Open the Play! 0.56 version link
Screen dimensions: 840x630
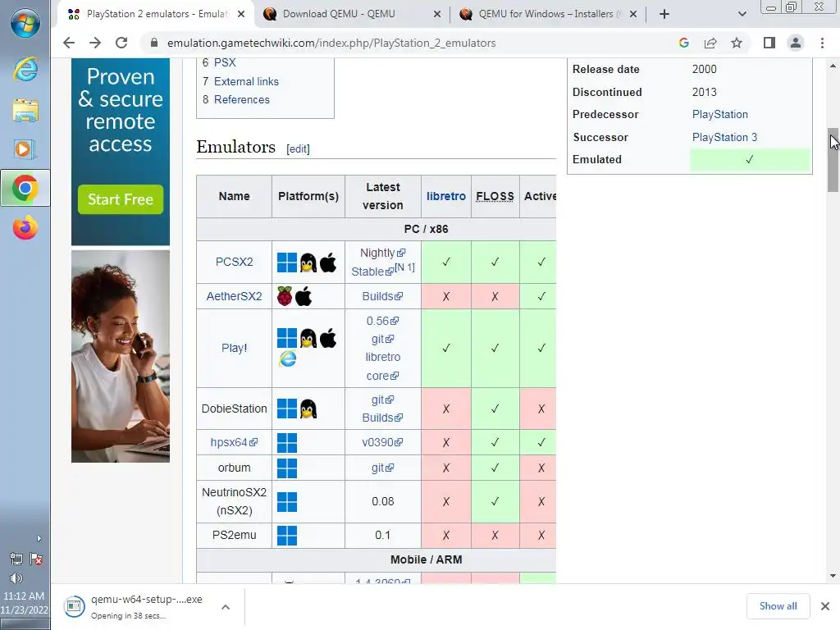click(x=382, y=321)
